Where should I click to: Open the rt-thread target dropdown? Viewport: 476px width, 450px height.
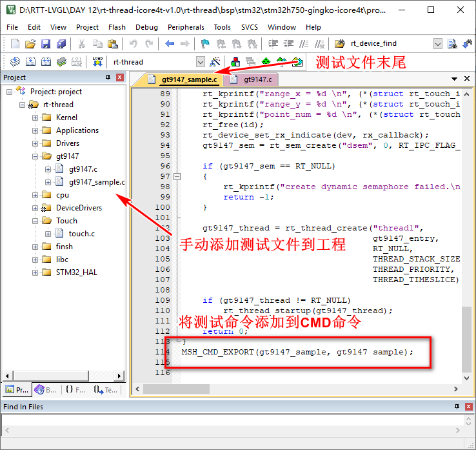click(x=200, y=62)
